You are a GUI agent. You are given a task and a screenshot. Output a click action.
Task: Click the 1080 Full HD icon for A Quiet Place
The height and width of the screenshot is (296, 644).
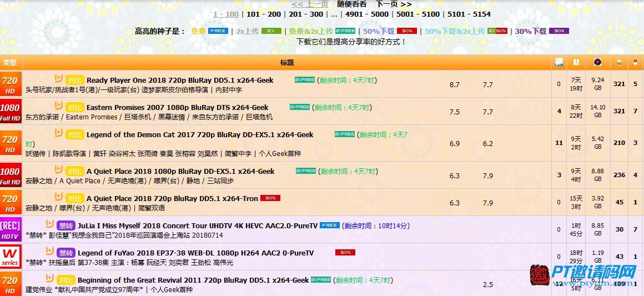click(11, 175)
